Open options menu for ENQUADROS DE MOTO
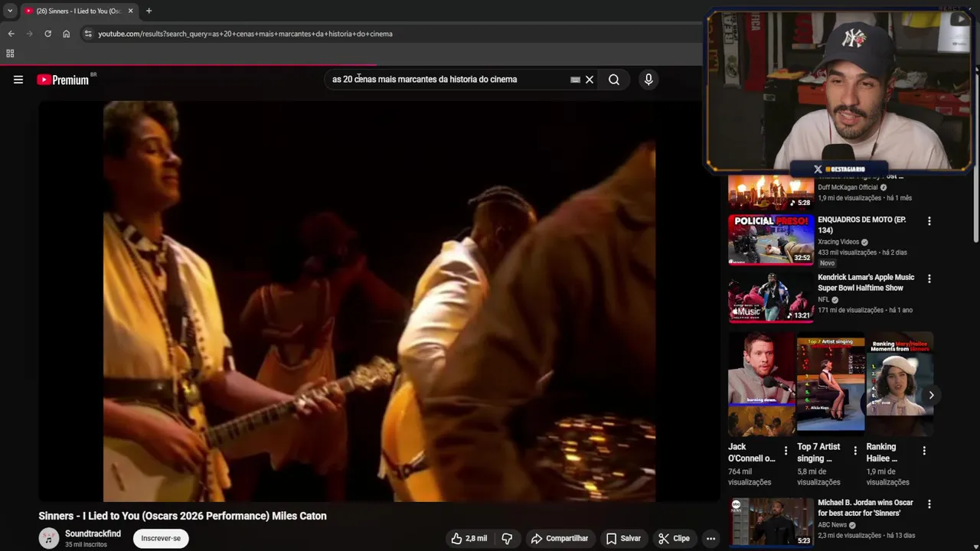 tap(929, 221)
